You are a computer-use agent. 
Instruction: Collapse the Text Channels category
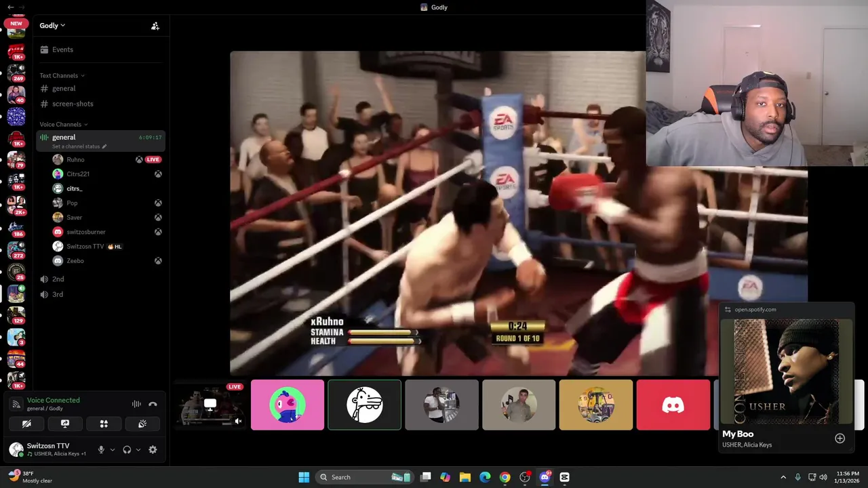click(x=62, y=75)
